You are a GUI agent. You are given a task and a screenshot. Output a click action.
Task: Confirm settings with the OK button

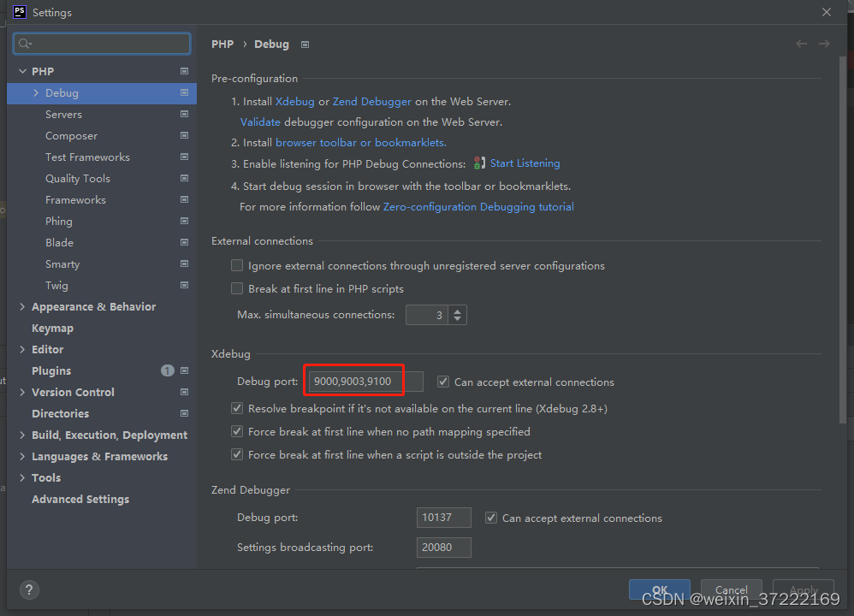coord(660,589)
